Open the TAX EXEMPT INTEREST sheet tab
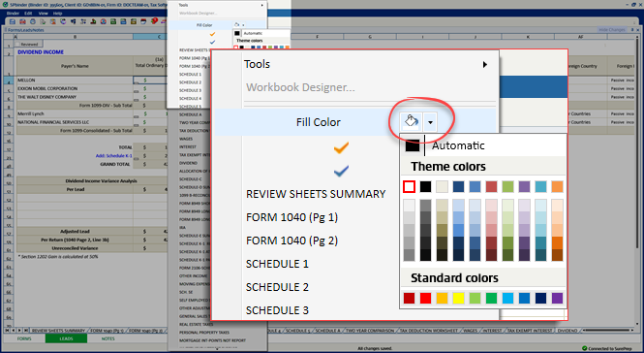The height and width of the screenshot is (353, 644). [530, 331]
